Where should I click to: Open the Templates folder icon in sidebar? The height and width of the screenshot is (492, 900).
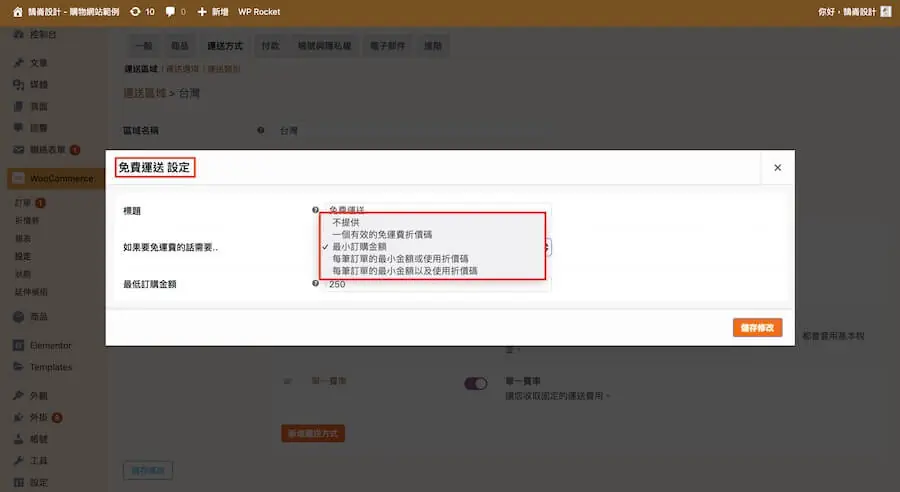(18, 366)
